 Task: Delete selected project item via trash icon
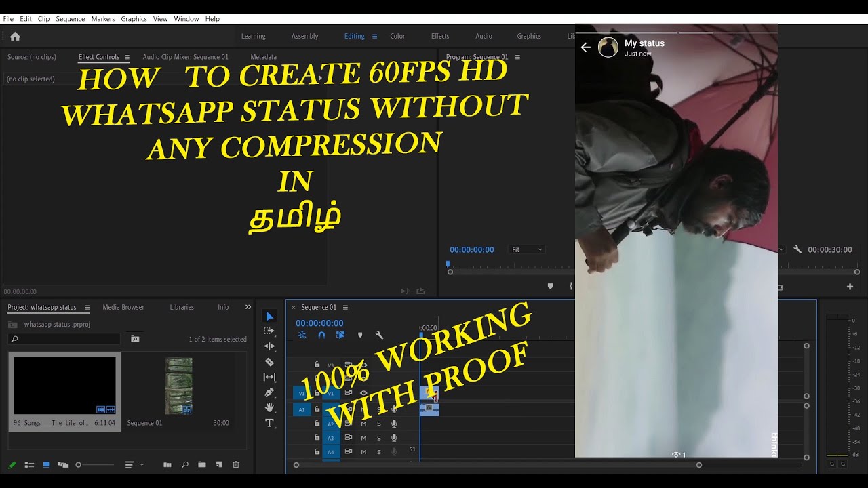pos(236,464)
